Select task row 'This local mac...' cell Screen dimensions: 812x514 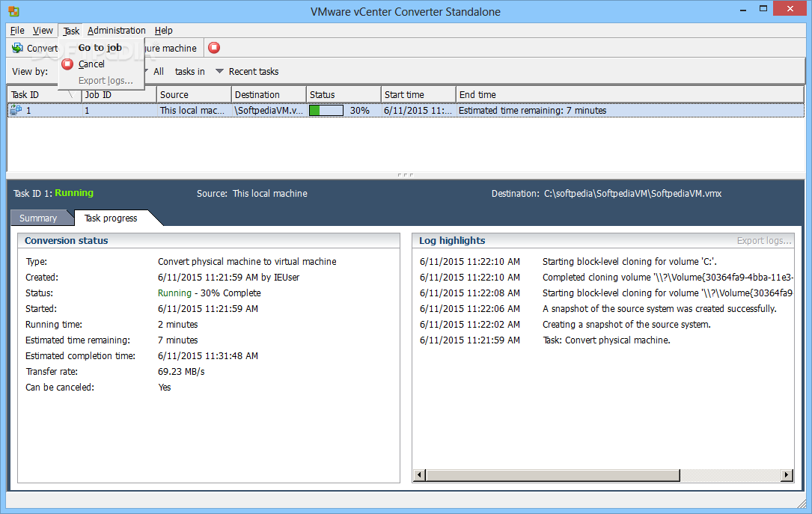click(192, 110)
